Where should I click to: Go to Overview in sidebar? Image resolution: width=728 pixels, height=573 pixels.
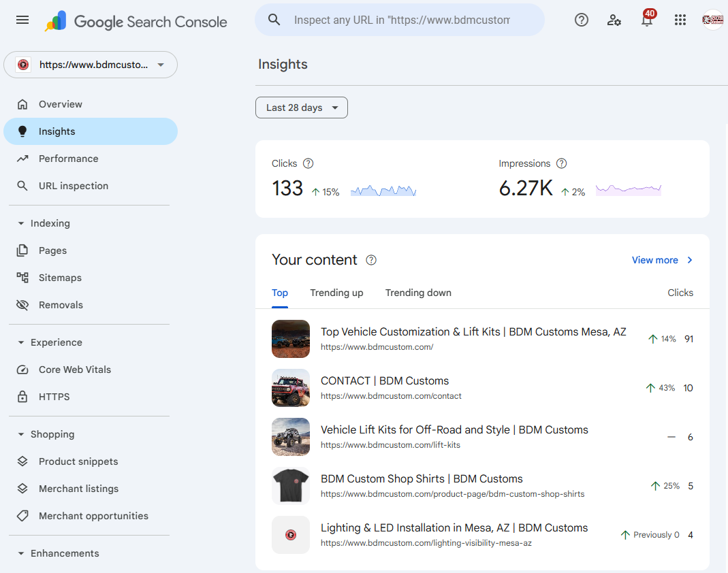(x=91, y=104)
